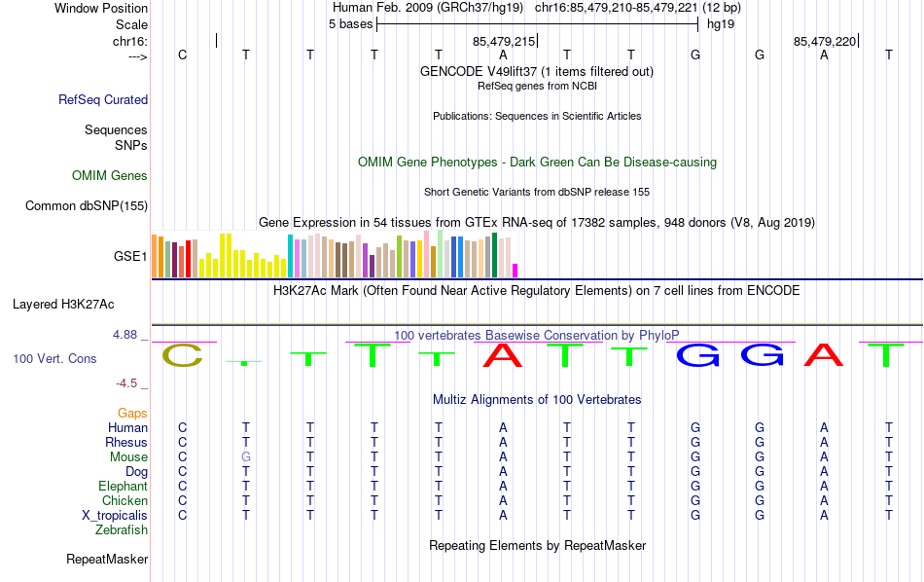Click the orange Gaps label
The width and height of the screenshot is (924, 582).
pos(132,414)
